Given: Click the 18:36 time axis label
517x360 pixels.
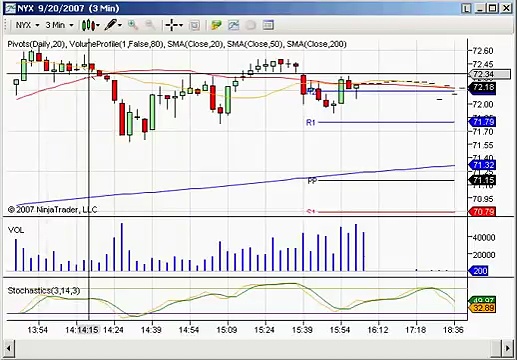Looking at the screenshot, I should pos(453,330).
